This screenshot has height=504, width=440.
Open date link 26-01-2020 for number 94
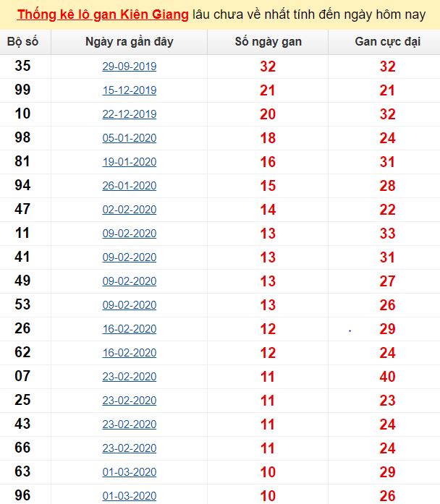coord(130,185)
